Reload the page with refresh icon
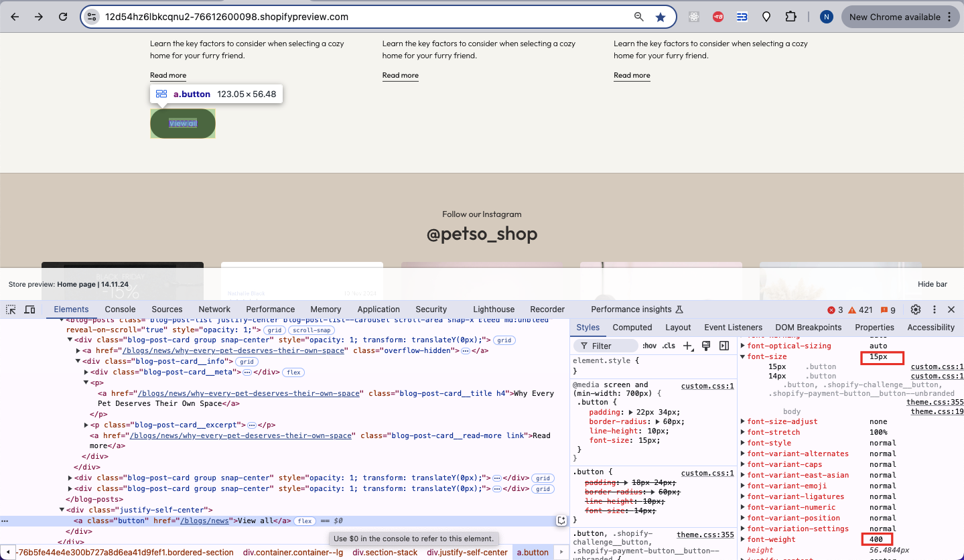Image resolution: width=964 pixels, height=560 pixels. [x=63, y=17]
